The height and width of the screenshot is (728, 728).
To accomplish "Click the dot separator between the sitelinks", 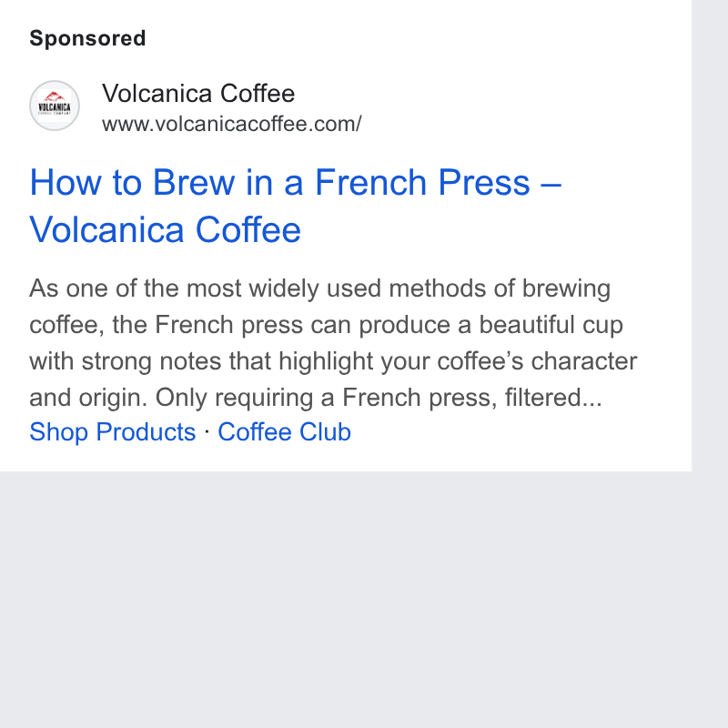I will click(207, 431).
